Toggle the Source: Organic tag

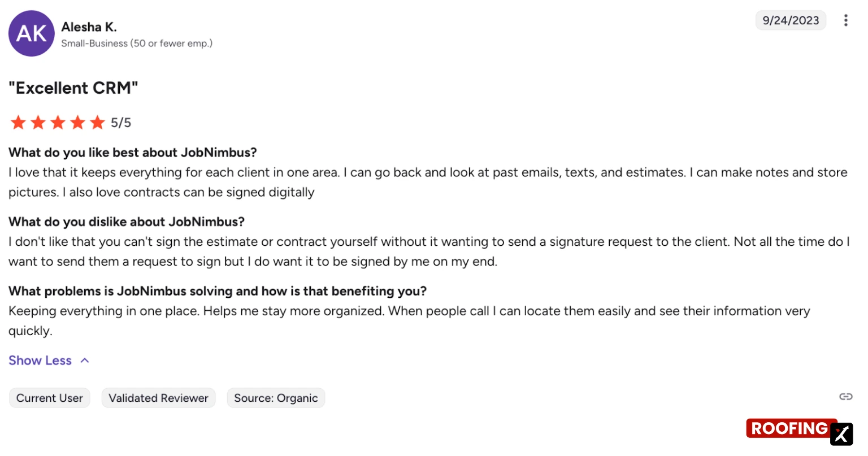[276, 398]
